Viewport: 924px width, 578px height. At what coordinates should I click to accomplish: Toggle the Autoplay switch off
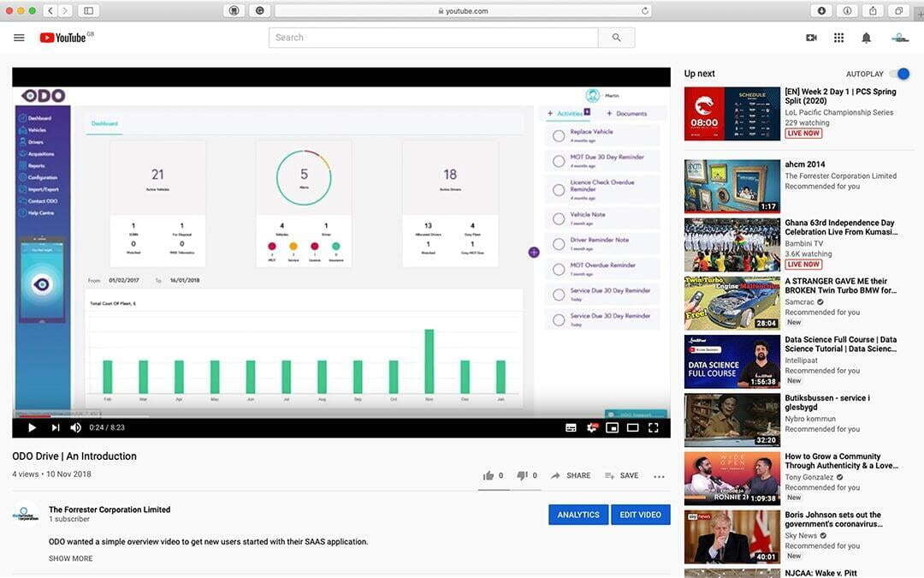click(x=900, y=74)
